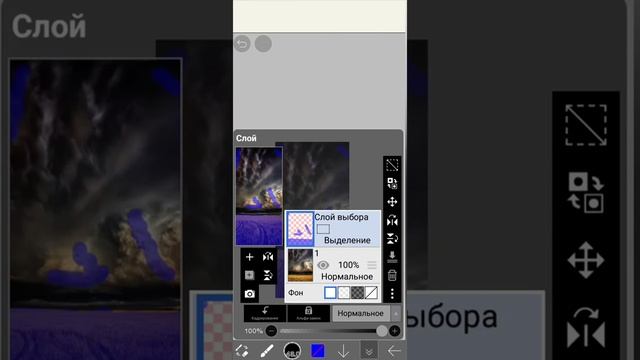The height and width of the screenshot is (360, 640).
Task: Open brush size circle showing 48.0
Action: pyautogui.click(x=292, y=351)
